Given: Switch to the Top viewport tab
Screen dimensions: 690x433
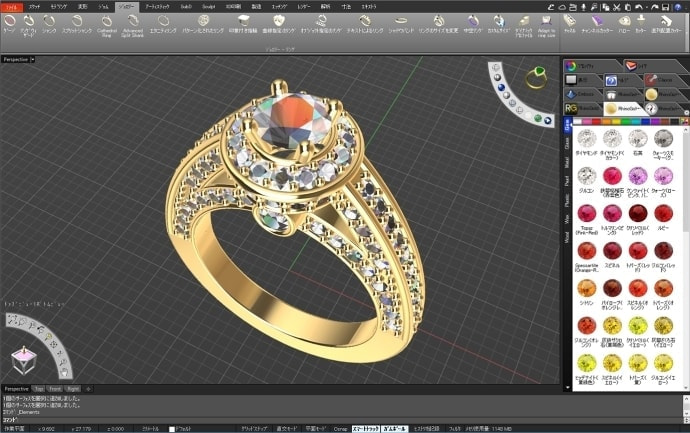Looking at the screenshot, I should click(38, 388).
